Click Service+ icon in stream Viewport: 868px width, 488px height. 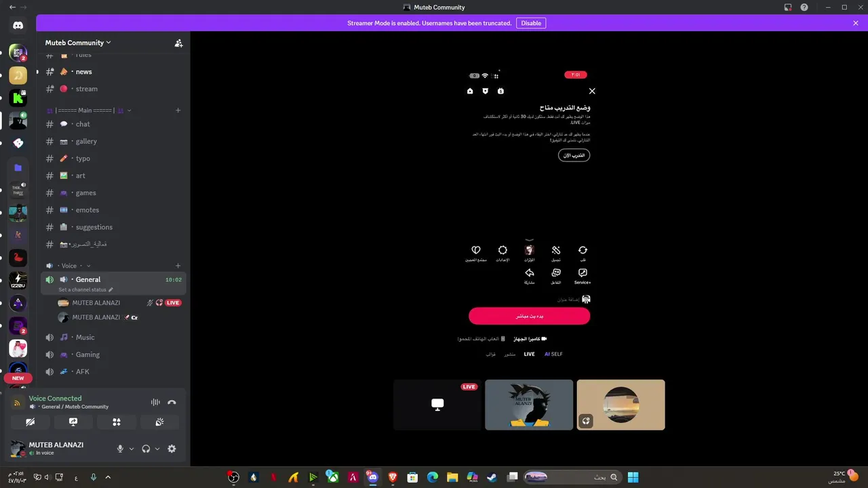click(x=583, y=272)
